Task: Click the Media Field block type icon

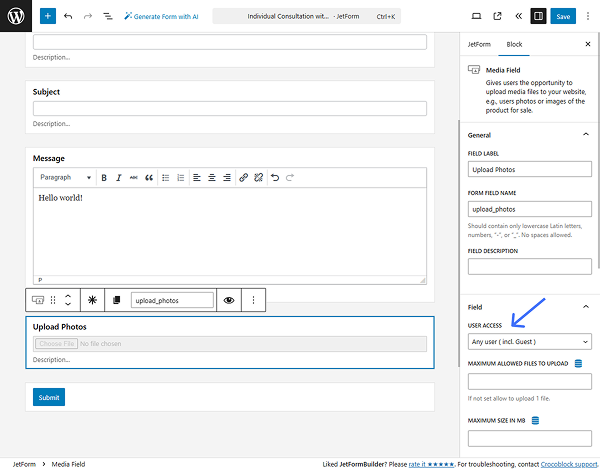Action: [x=38, y=300]
